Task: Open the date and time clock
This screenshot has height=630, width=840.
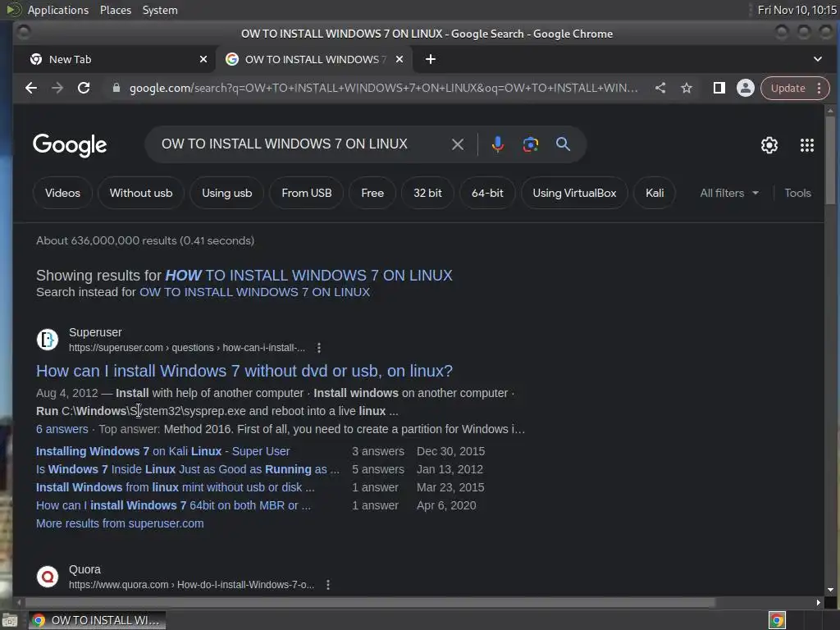Action: coord(797,10)
